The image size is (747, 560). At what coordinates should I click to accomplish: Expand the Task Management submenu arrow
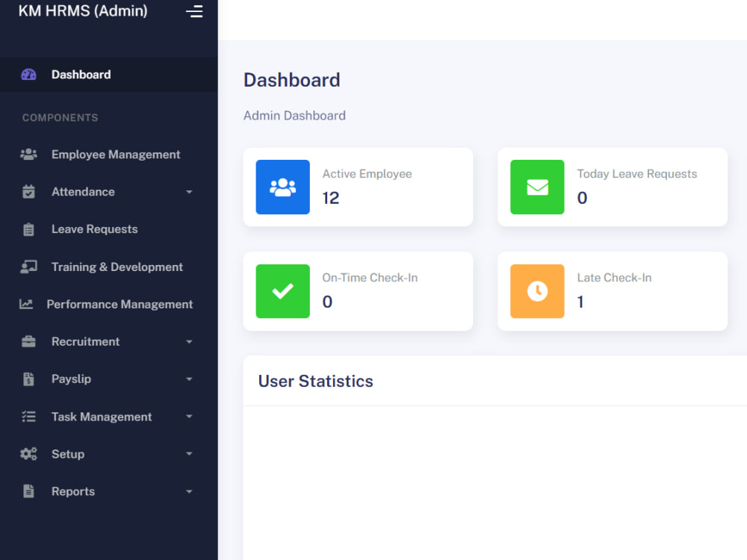coord(189,417)
